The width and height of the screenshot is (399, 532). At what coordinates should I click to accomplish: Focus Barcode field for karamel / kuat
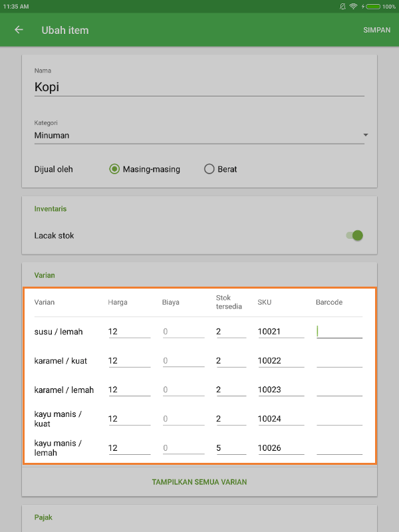pos(339,360)
